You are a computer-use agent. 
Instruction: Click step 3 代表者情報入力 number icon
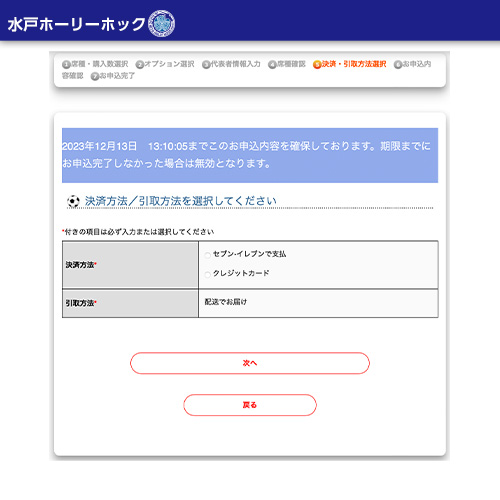click(x=206, y=64)
